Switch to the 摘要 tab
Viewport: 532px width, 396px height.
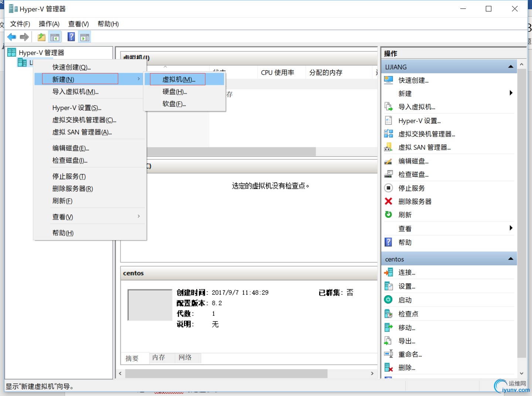click(132, 358)
